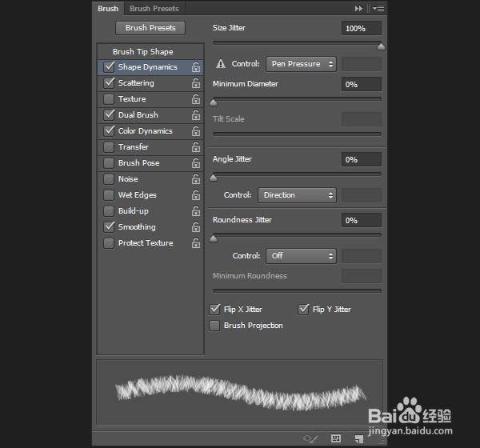This screenshot has height=448, width=480.
Task: Toggle lock icon for Shape Dynamics
Action: 196,67
